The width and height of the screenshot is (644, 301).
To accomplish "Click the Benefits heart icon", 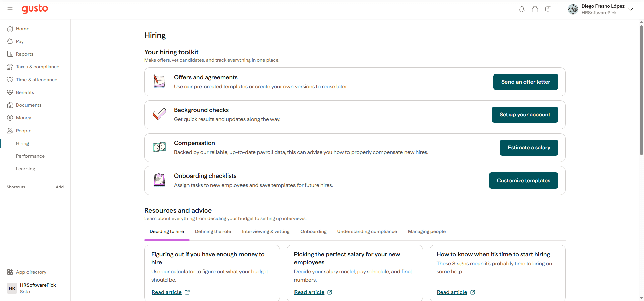I will (x=10, y=92).
